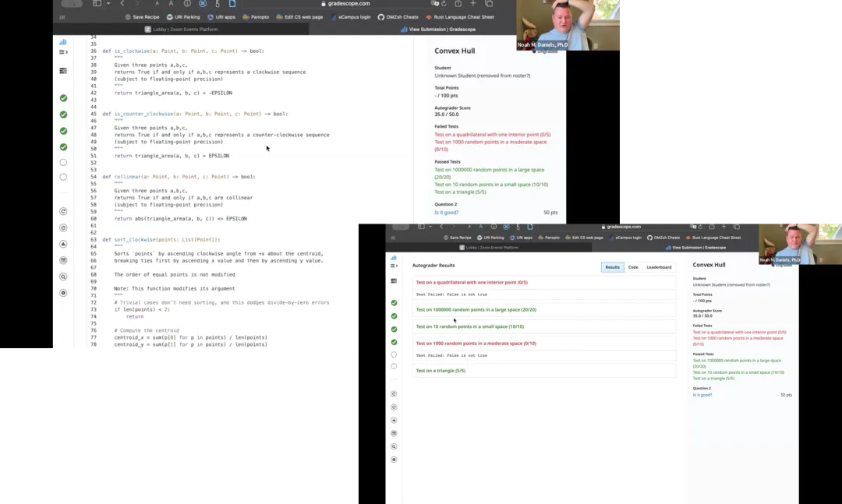The image size is (842, 504).
Task: Open the Save Recipe bookmark in upper window
Action: (141, 16)
